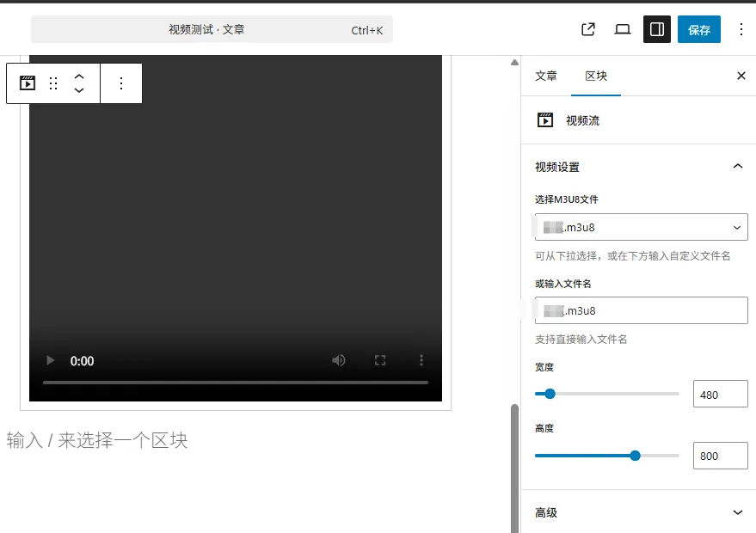Click the 宽度 slider handle
The height and width of the screenshot is (533, 756).
pos(550,395)
